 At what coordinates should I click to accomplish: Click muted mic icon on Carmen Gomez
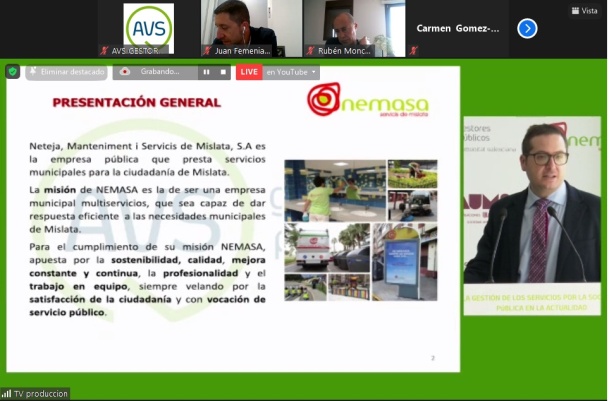(x=413, y=51)
